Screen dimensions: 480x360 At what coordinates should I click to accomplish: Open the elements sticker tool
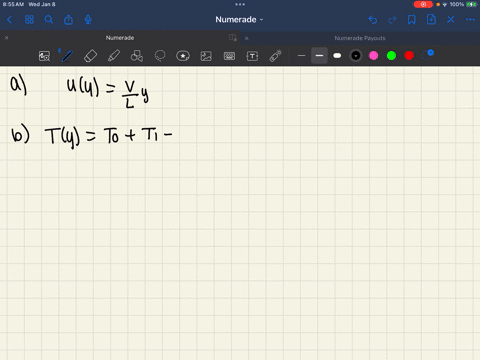tap(183, 56)
